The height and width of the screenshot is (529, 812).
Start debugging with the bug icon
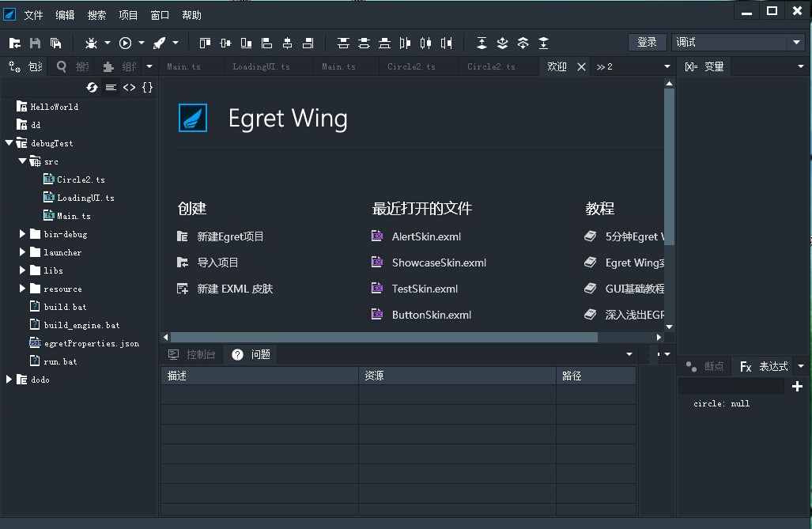[91, 43]
